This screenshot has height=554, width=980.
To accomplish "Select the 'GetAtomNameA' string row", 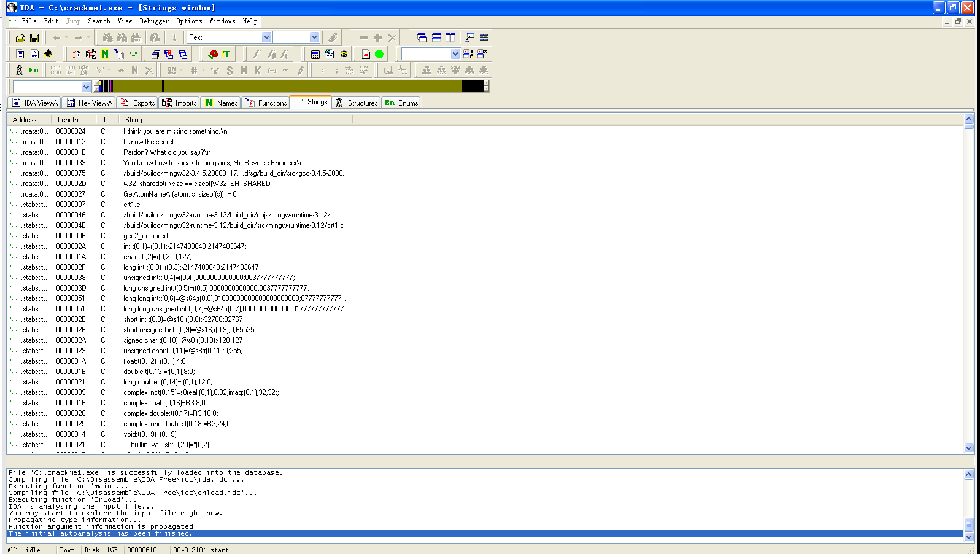I will [485, 194].
